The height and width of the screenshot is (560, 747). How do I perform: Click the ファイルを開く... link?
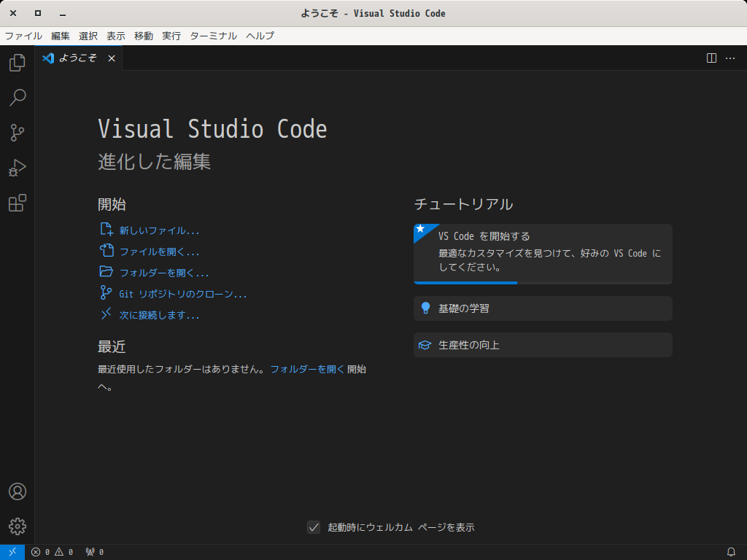(159, 252)
